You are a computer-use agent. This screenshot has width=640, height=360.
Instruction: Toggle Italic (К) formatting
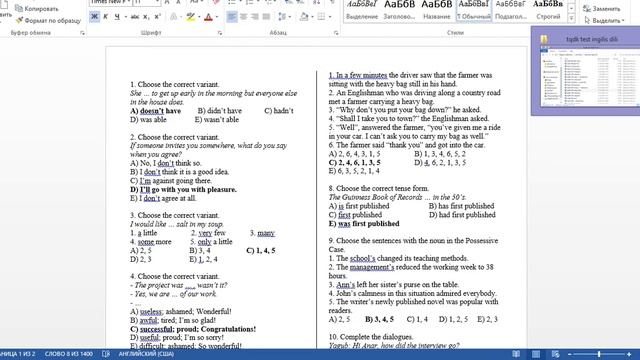(106, 17)
